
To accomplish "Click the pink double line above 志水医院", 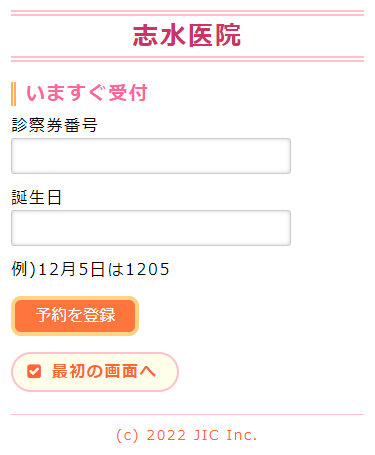I will (x=187, y=13).
